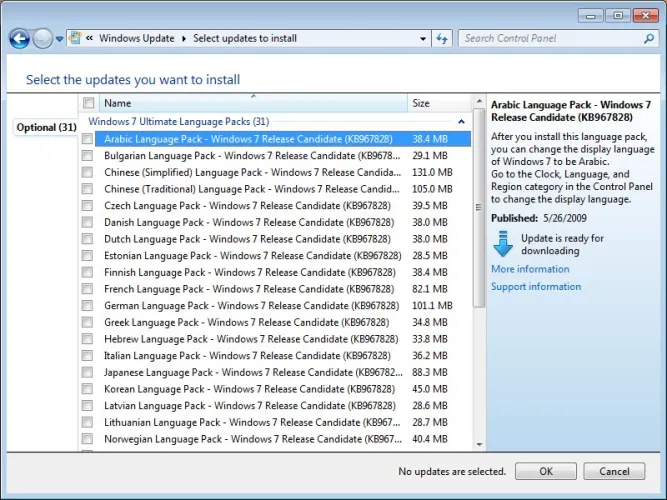This screenshot has width=667, height=500.
Task: Close the Windows Update window
Action: click(645, 16)
